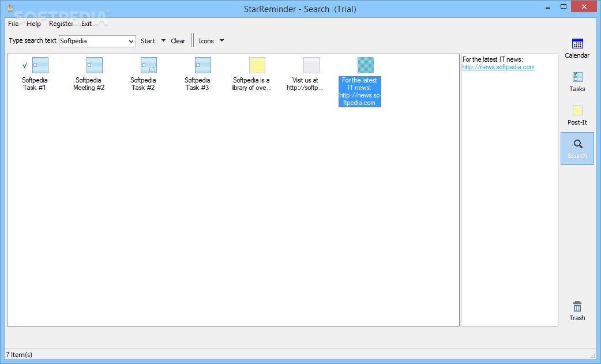This screenshot has height=364, width=601.
Task: Select the Search view in the sidebar
Action: pyautogui.click(x=577, y=149)
